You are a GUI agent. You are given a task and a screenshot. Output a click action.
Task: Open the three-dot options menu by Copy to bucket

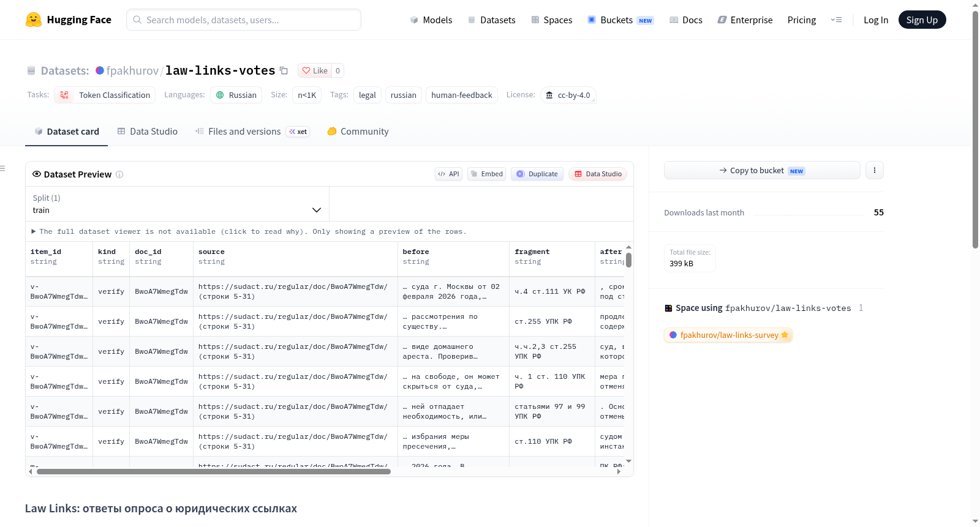pyautogui.click(x=875, y=170)
